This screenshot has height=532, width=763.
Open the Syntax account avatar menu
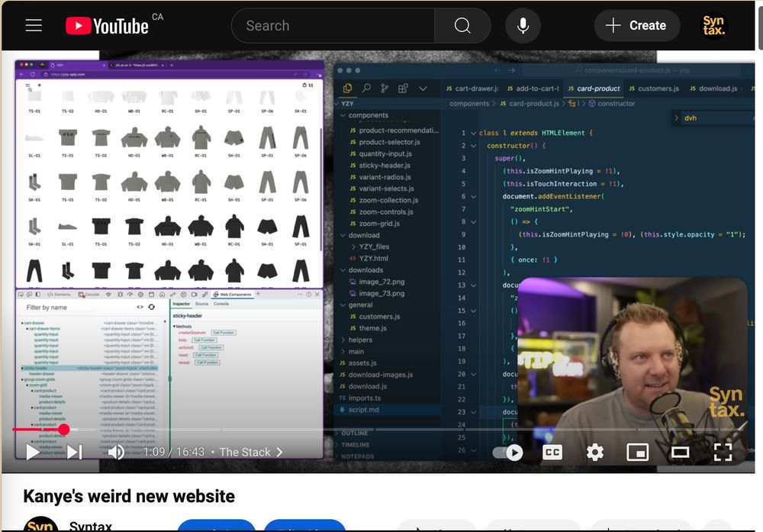pos(714,26)
